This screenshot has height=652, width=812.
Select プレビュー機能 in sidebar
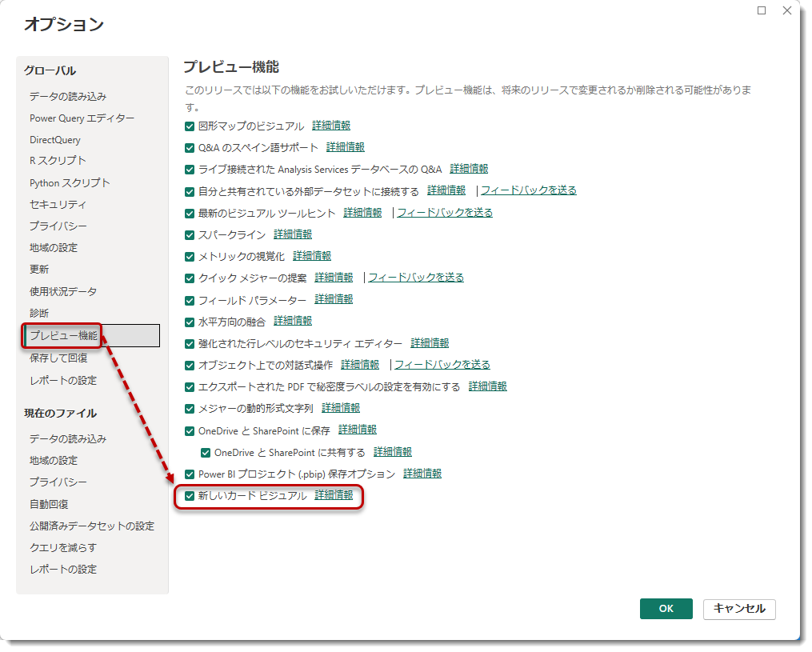(91, 335)
